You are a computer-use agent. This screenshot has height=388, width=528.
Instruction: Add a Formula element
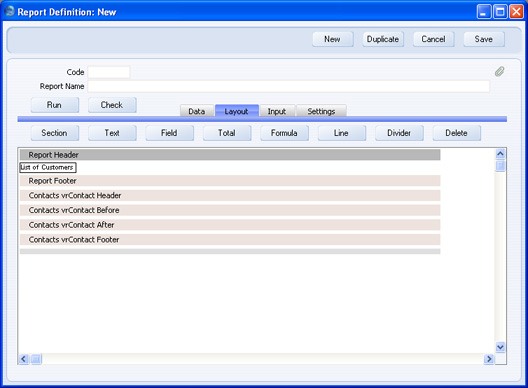coord(284,133)
